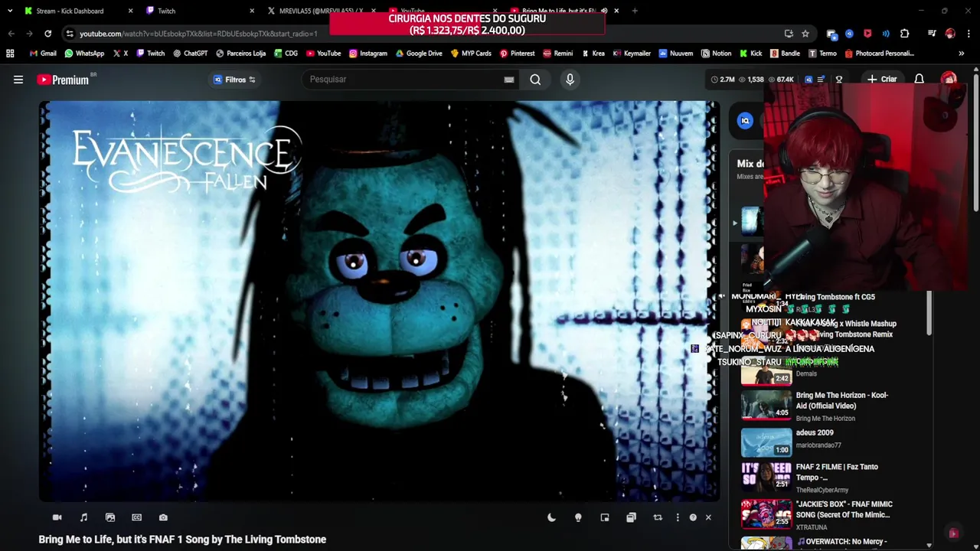980x551 pixels.
Task: Reload the page with browser refresh
Action: tap(47, 34)
